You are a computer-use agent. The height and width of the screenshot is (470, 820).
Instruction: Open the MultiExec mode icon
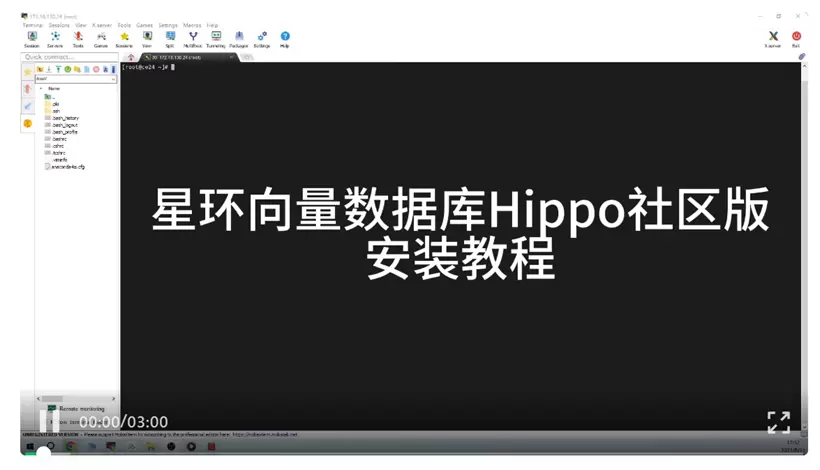pyautogui.click(x=193, y=38)
